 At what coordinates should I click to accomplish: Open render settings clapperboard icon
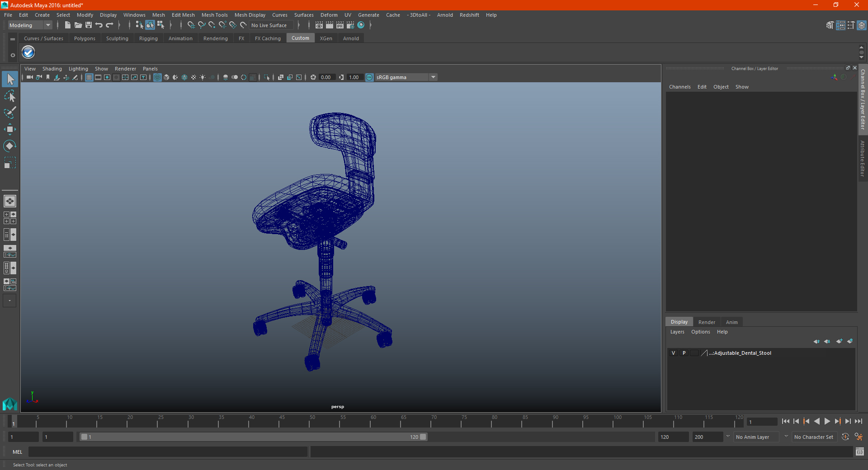coord(350,25)
